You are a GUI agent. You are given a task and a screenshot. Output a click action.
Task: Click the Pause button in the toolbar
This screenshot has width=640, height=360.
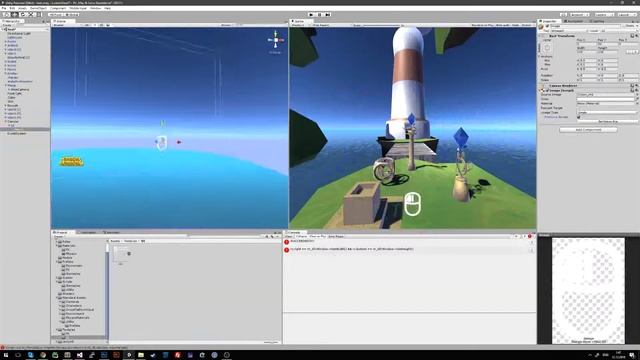(320, 15)
